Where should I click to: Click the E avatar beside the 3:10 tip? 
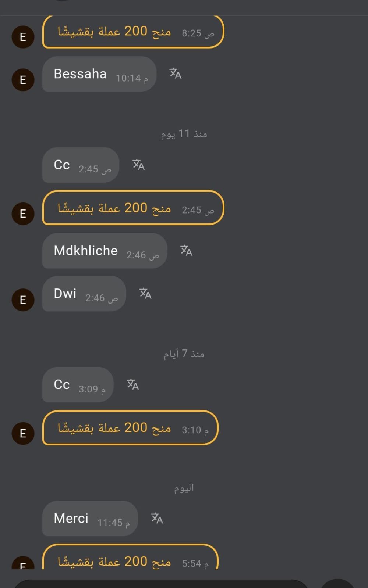[x=23, y=433]
